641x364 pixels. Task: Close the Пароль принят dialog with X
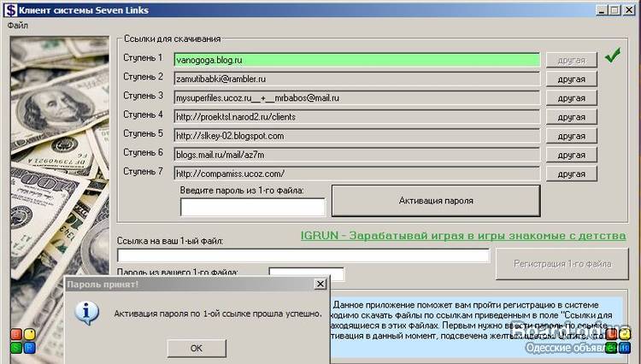(320, 284)
